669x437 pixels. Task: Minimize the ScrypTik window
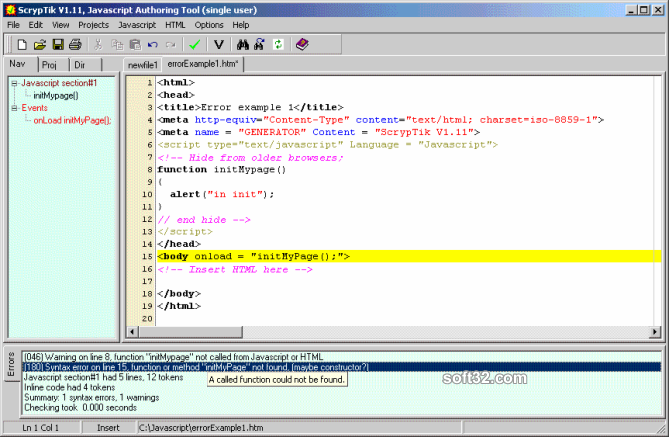631,10
